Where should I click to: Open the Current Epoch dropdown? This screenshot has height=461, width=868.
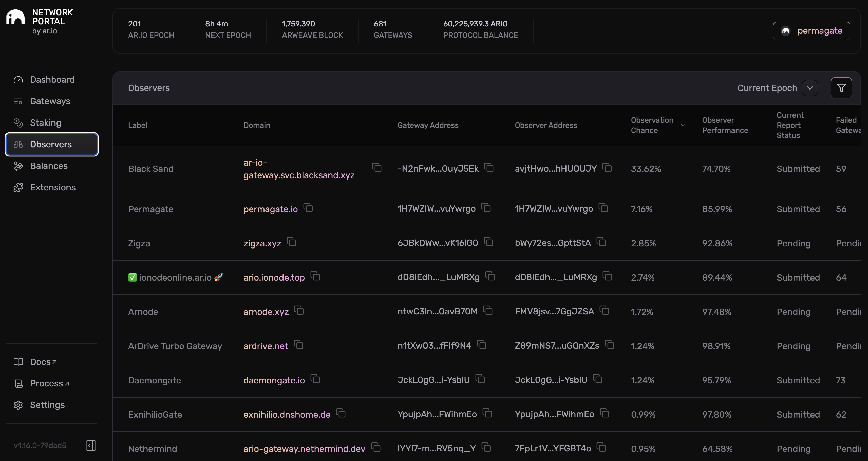(x=810, y=88)
